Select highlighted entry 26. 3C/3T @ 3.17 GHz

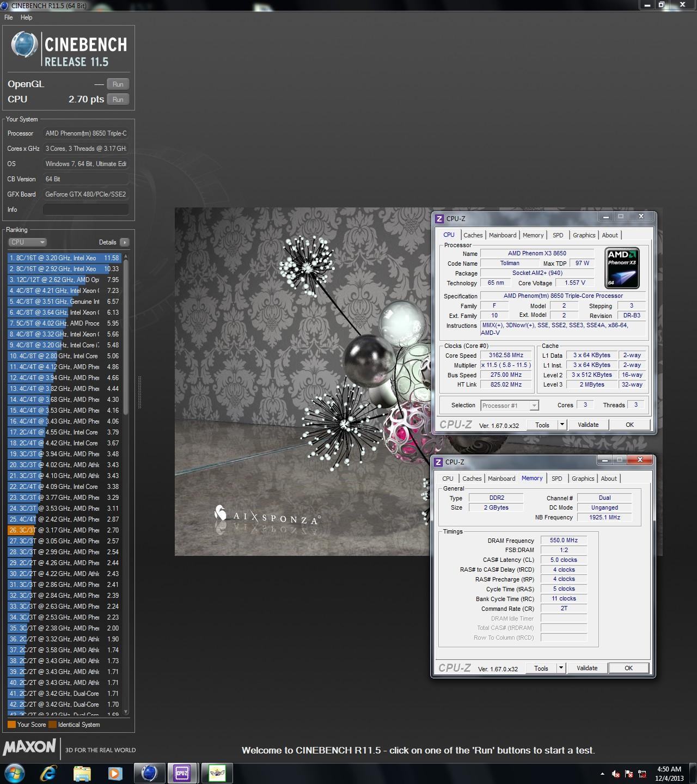(64, 530)
